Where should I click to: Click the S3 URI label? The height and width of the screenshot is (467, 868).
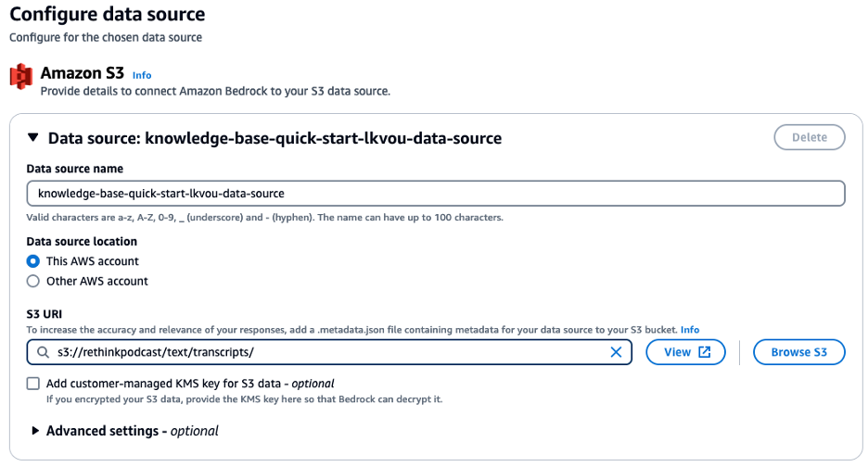(x=45, y=314)
